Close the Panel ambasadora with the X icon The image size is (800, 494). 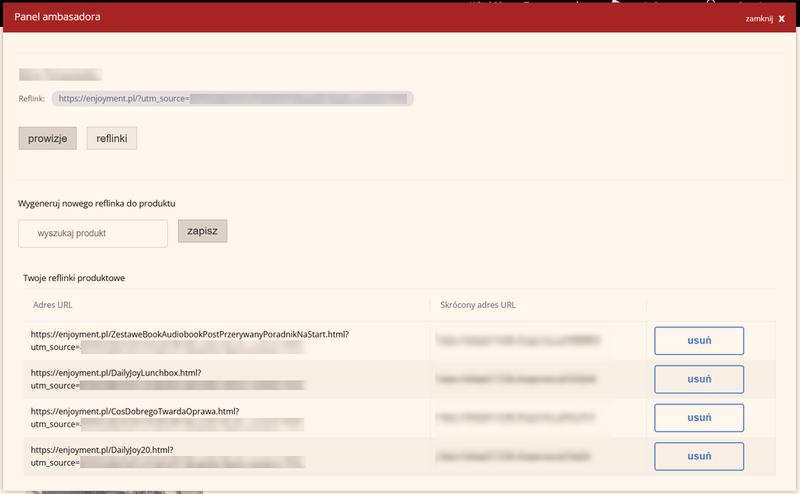coord(782,19)
